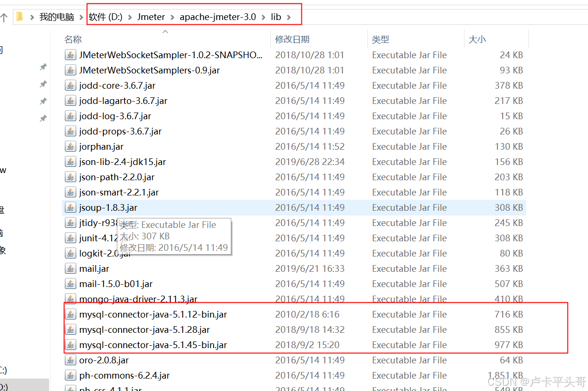Expand the chevron after apache-jmeter-3.0 in the path
The width and height of the screenshot is (588, 391).
264,17
